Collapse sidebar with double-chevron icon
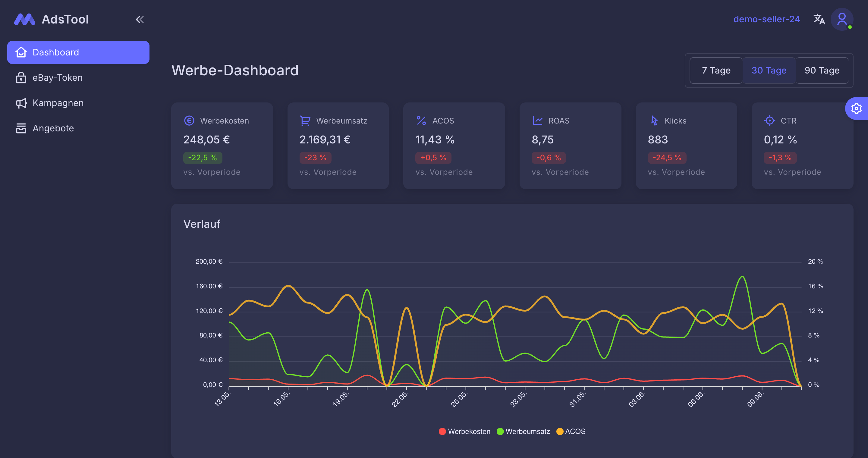Image resolution: width=868 pixels, height=458 pixels. 140,20
